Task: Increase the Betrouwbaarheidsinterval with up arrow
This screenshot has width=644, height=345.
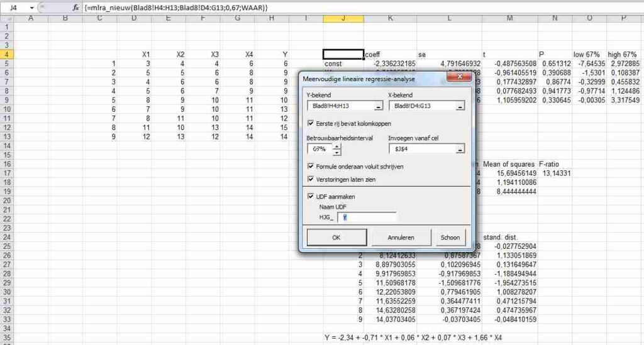Action: pos(337,146)
